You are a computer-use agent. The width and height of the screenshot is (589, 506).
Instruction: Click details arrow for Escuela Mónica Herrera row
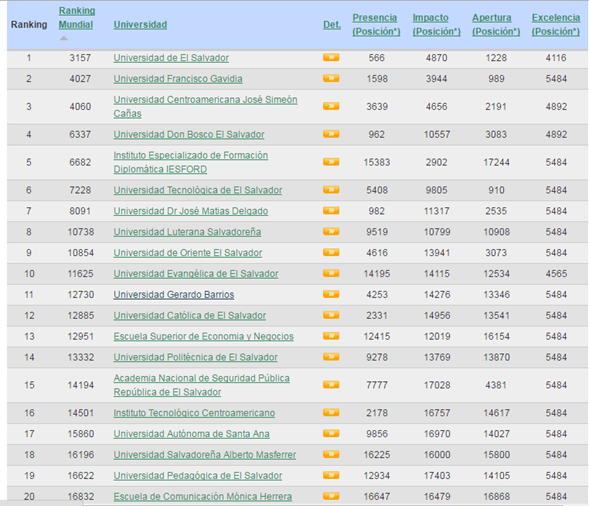click(331, 496)
